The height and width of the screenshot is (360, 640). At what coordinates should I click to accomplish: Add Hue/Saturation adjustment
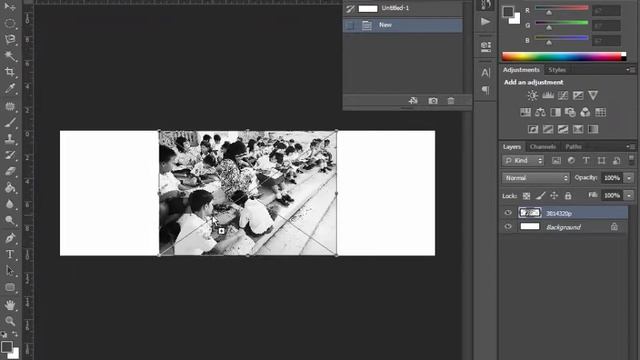point(525,112)
